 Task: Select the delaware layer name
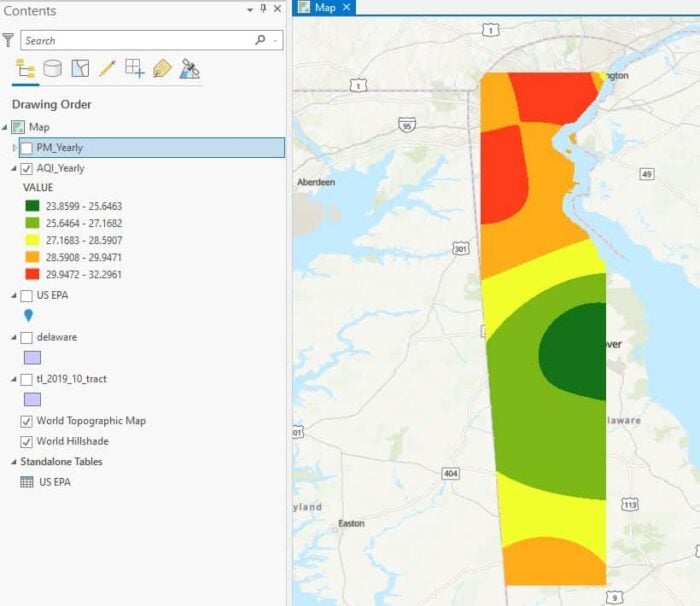(57, 337)
